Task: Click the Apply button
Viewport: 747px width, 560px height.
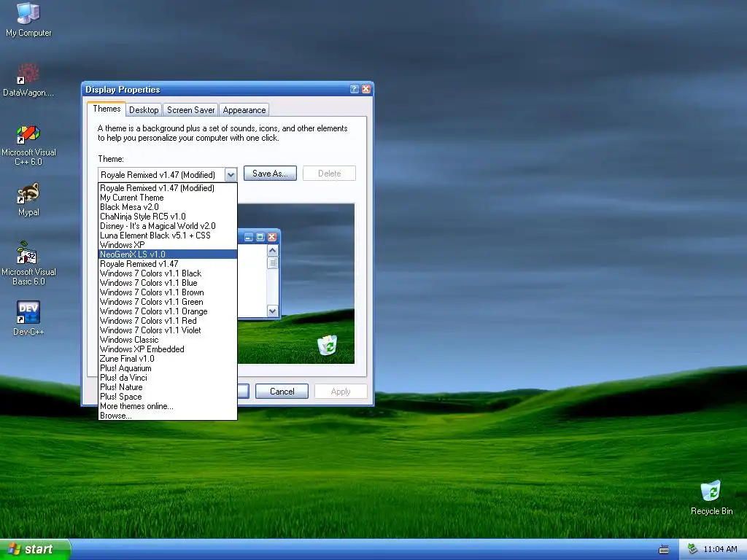Action: [x=341, y=392]
